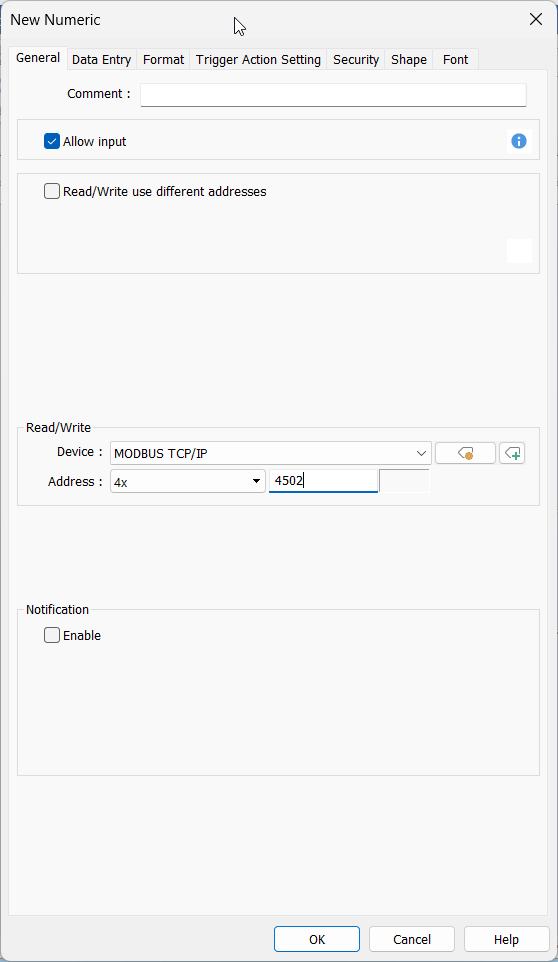558x962 pixels.
Task: Click the blue info icon beside Allow input
Action: click(519, 142)
